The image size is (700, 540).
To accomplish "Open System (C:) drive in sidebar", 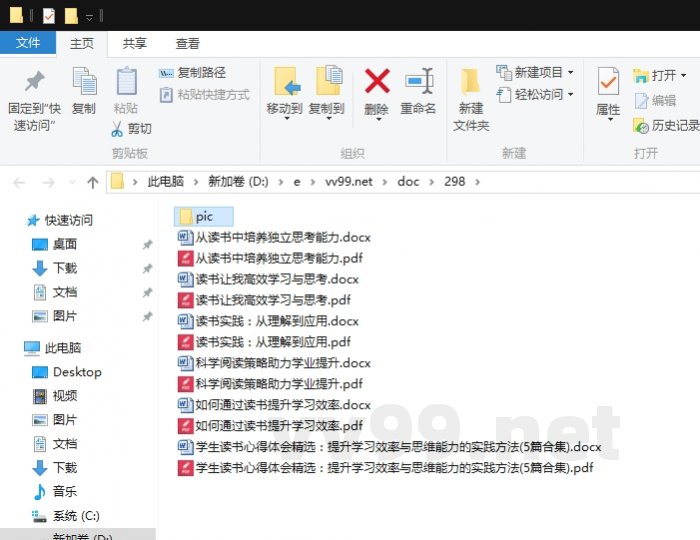I will tap(66, 516).
